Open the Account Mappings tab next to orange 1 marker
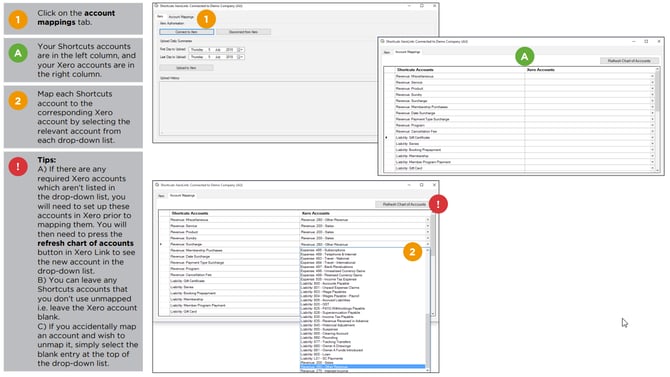 [181, 17]
